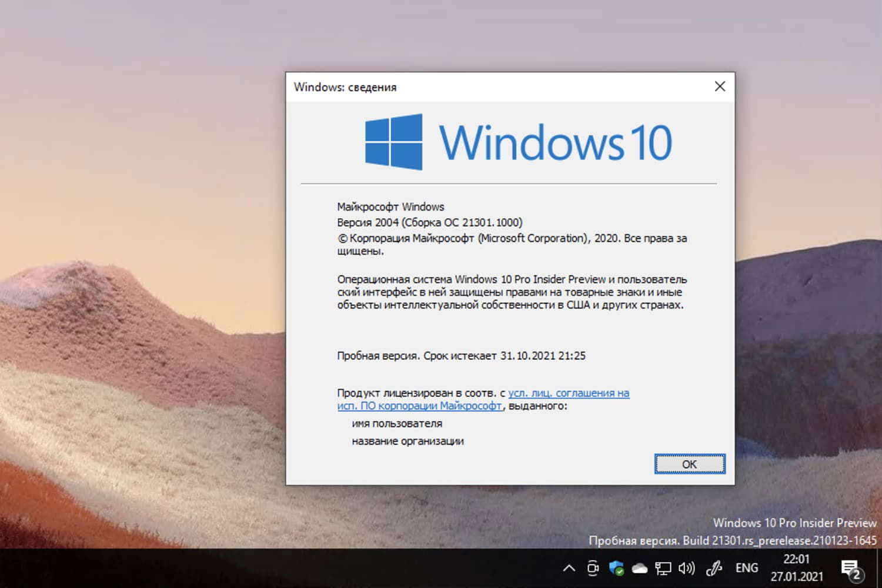882x588 pixels.
Task: Switch keyboard language via the ENG indicator
Action: coord(746,567)
